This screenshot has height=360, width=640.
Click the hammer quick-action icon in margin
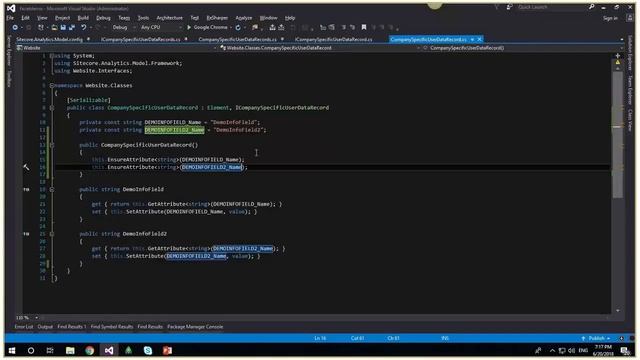point(26,167)
